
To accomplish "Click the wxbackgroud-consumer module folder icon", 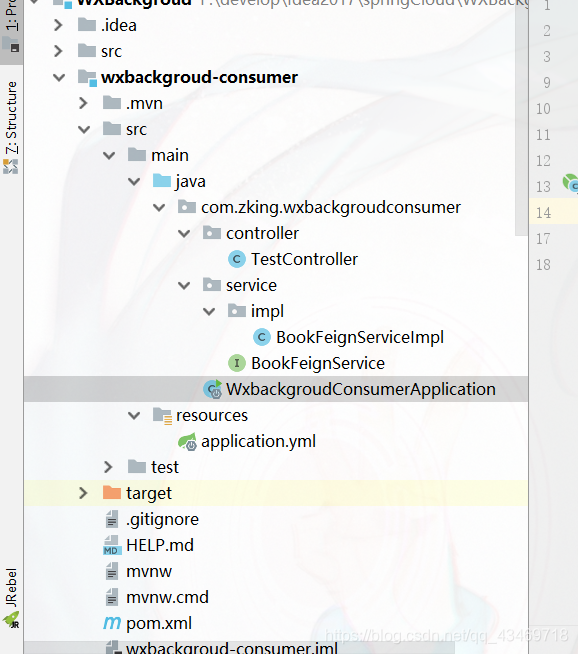I will point(87,78).
